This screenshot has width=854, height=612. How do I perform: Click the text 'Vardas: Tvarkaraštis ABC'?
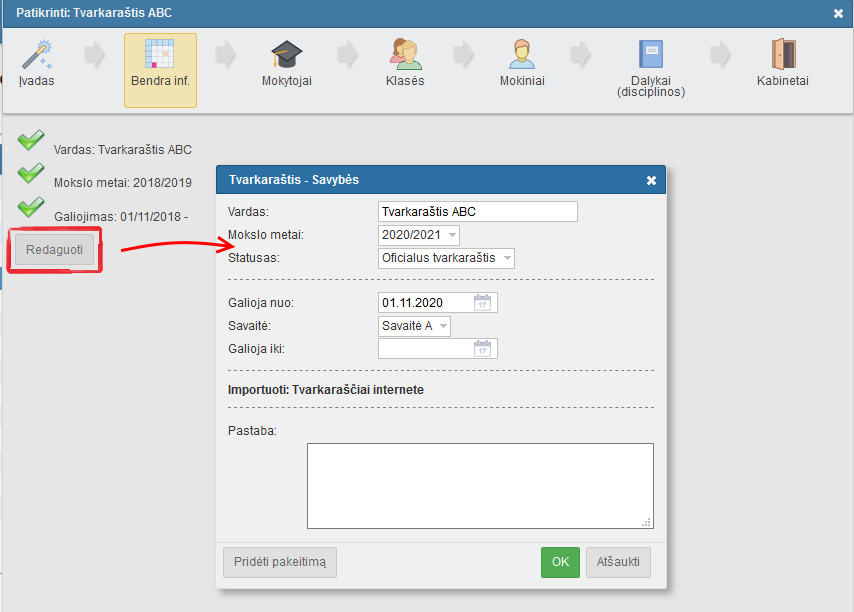pos(123,150)
